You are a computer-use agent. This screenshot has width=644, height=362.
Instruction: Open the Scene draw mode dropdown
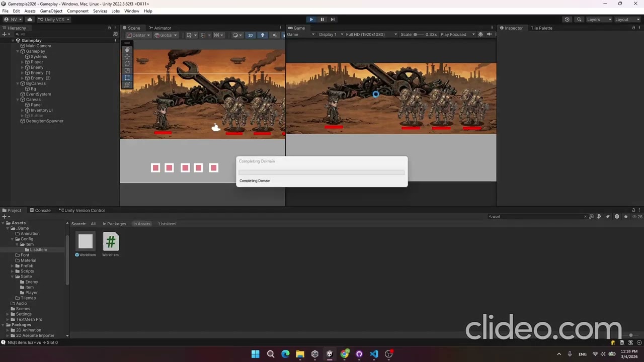(236, 35)
